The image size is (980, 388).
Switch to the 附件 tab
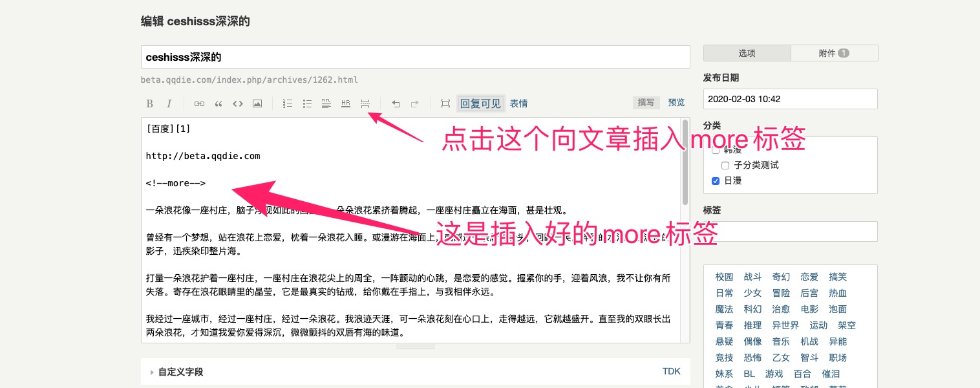pyautogui.click(x=834, y=52)
